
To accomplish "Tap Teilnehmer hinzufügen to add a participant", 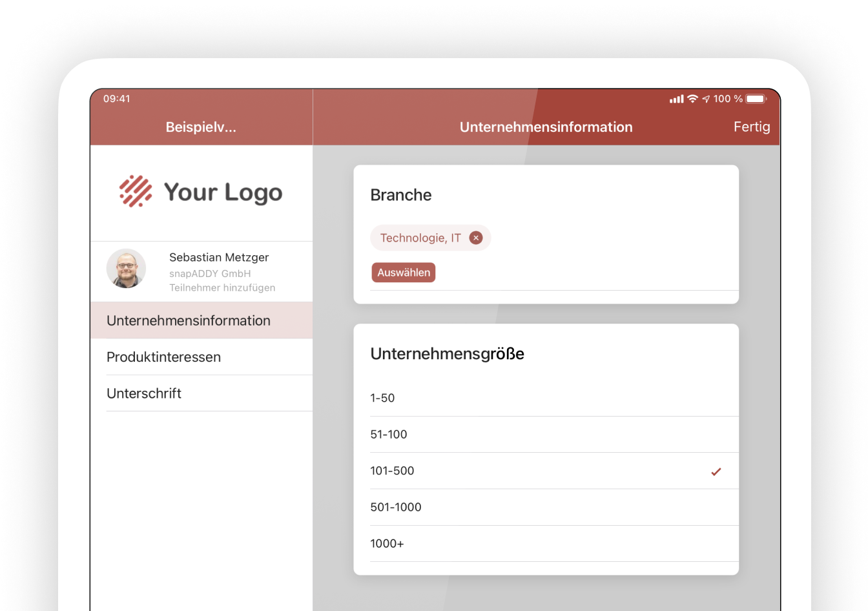I will (x=222, y=287).
